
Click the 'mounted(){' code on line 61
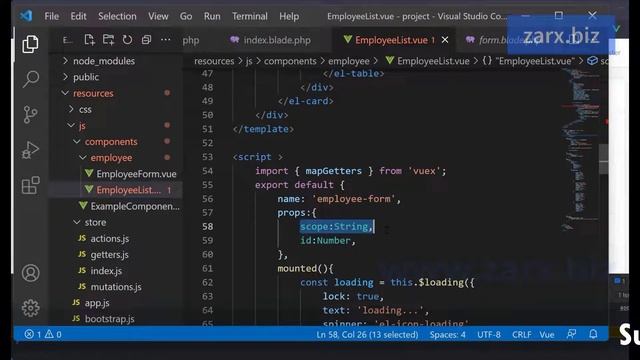[x=305, y=269]
